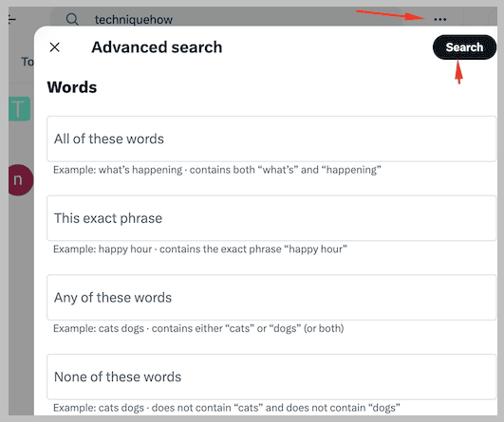Screen dimensions: 504x422
Task: Click the what's happening example text
Action: tap(217, 170)
